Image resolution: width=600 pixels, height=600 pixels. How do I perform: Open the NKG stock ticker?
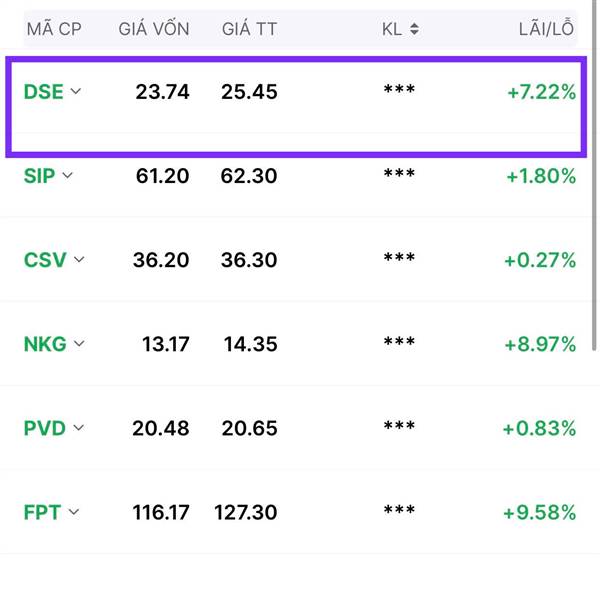point(45,344)
